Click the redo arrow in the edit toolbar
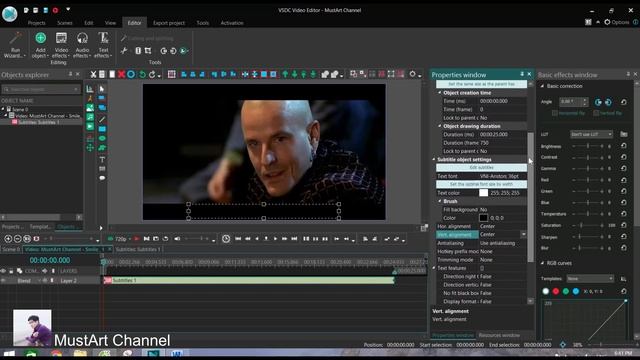This screenshot has width=640, height=360. (152, 74)
